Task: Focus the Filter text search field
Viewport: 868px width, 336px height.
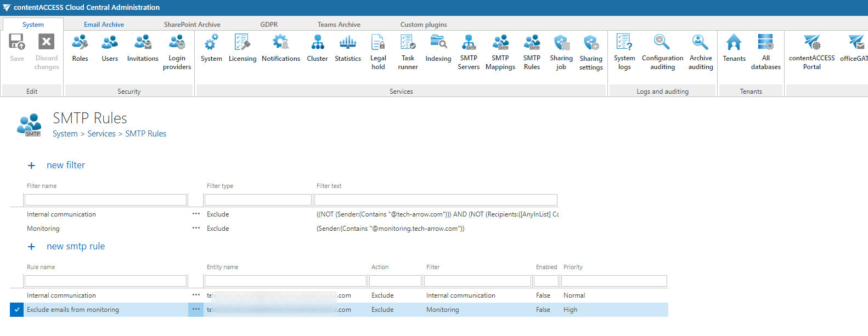Action: (436, 200)
